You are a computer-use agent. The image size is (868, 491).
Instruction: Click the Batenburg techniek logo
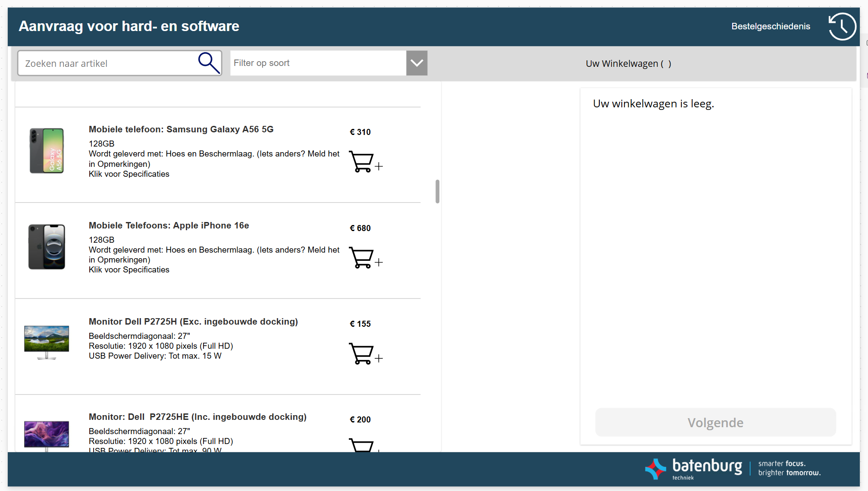pos(694,469)
